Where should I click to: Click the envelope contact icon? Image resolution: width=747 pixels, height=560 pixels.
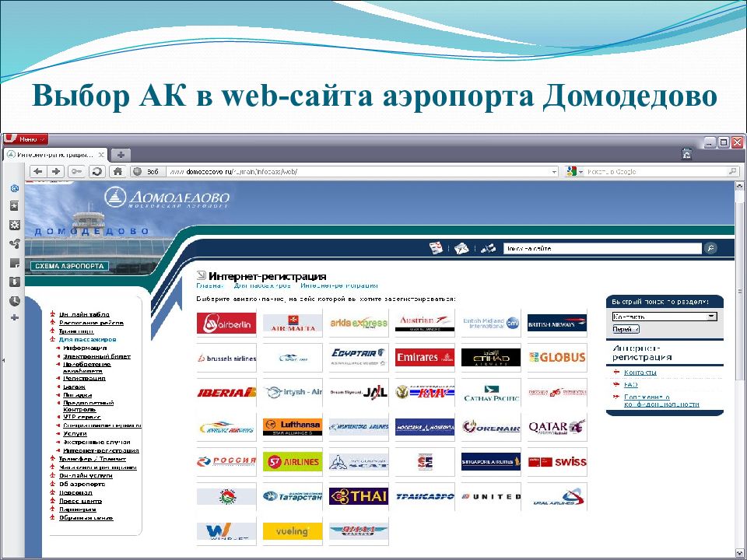pyautogui.click(x=461, y=248)
